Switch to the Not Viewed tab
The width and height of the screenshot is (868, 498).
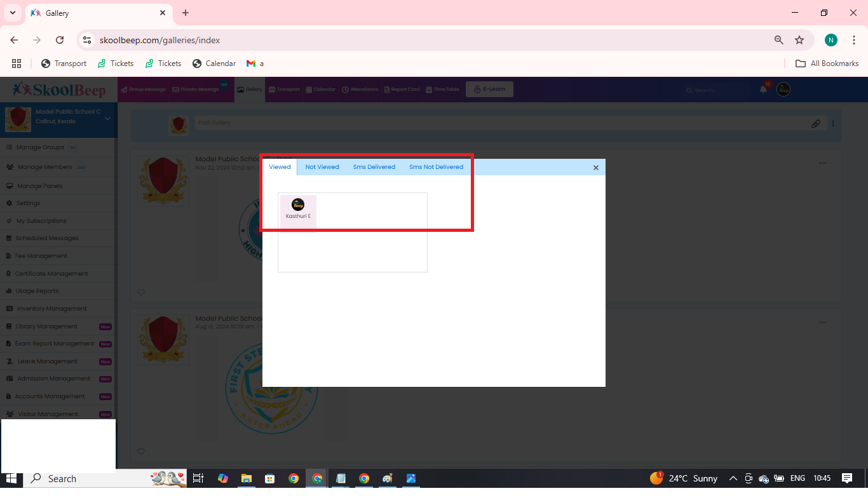[x=322, y=167]
